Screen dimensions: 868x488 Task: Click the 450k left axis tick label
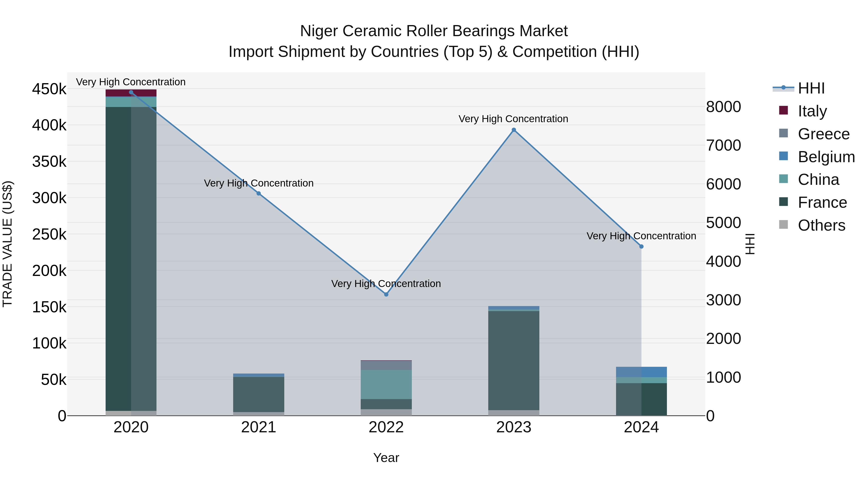tap(49, 89)
